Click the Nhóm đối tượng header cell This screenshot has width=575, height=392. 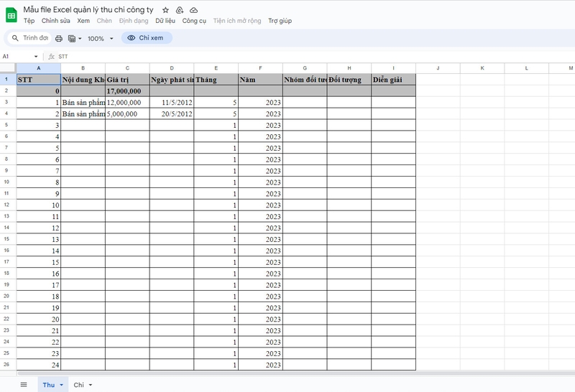point(305,80)
